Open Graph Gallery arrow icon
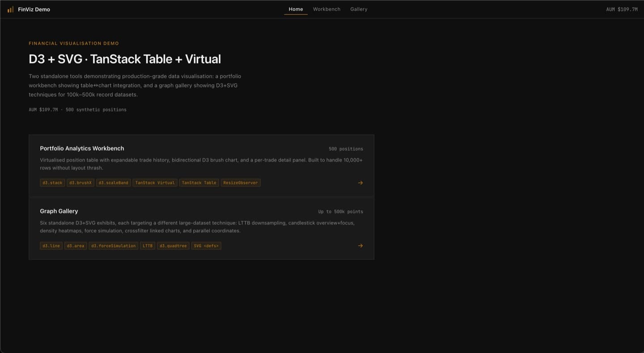644x353 pixels. (x=360, y=246)
